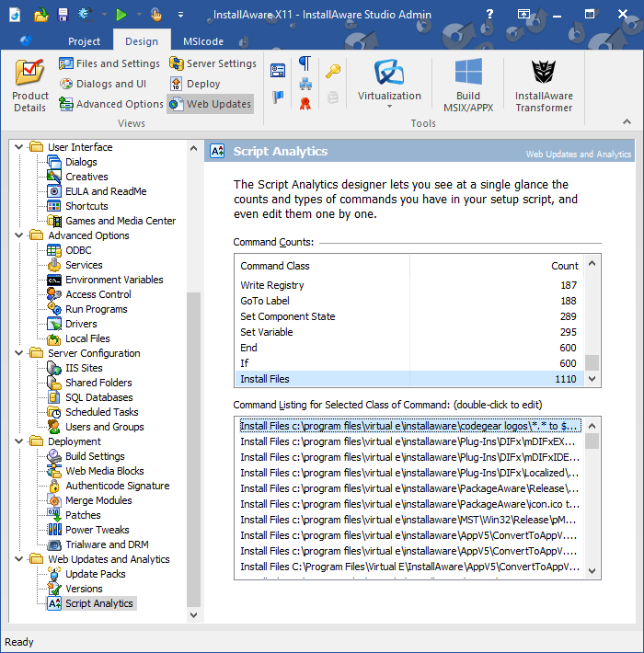Open the Virtualization dropdown arrow

click(x=389, y=107)
